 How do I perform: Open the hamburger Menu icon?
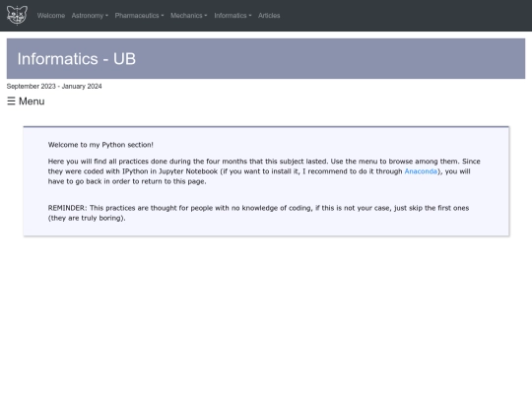pos(11,101)
